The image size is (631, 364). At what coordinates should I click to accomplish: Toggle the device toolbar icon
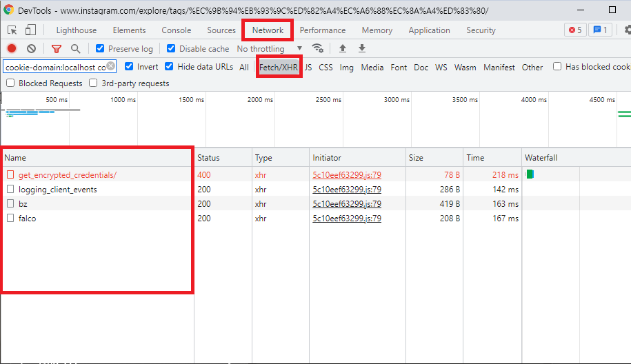pyautogui.click(x=30, y=30)
